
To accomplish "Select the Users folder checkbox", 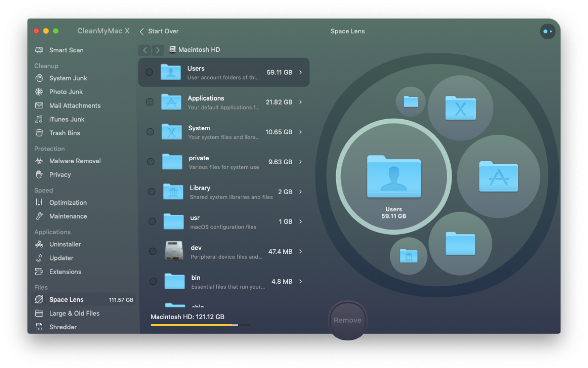I will 149,72.
